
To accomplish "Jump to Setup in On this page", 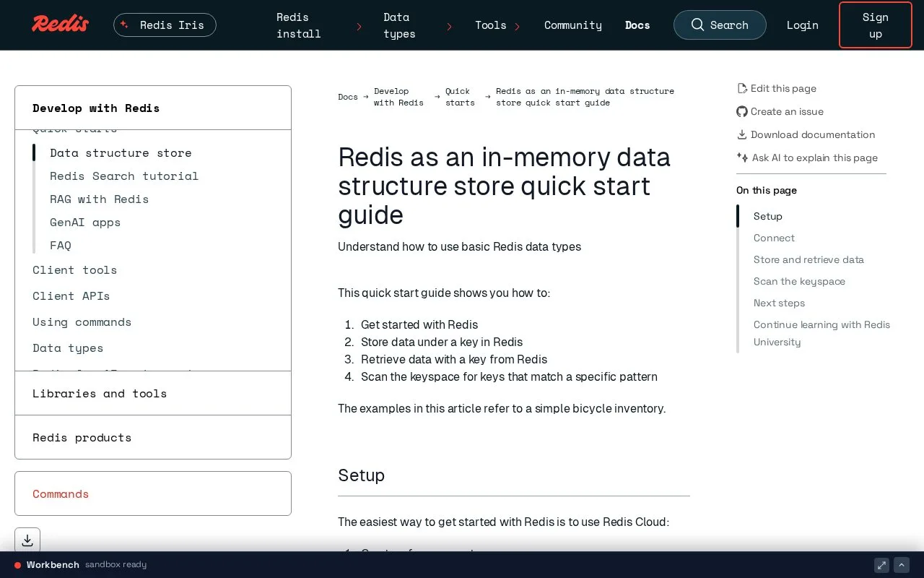I will click(x=768, y=216).
